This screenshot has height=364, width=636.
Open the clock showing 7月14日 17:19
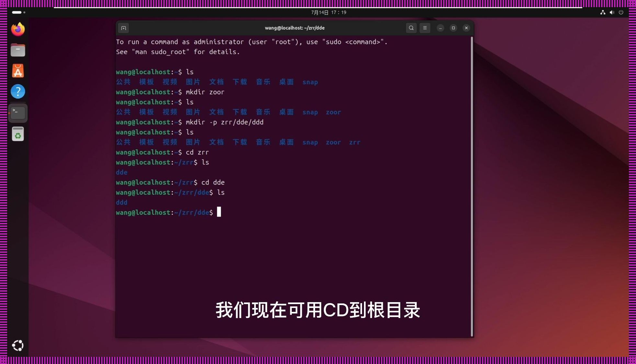[329, 12]
